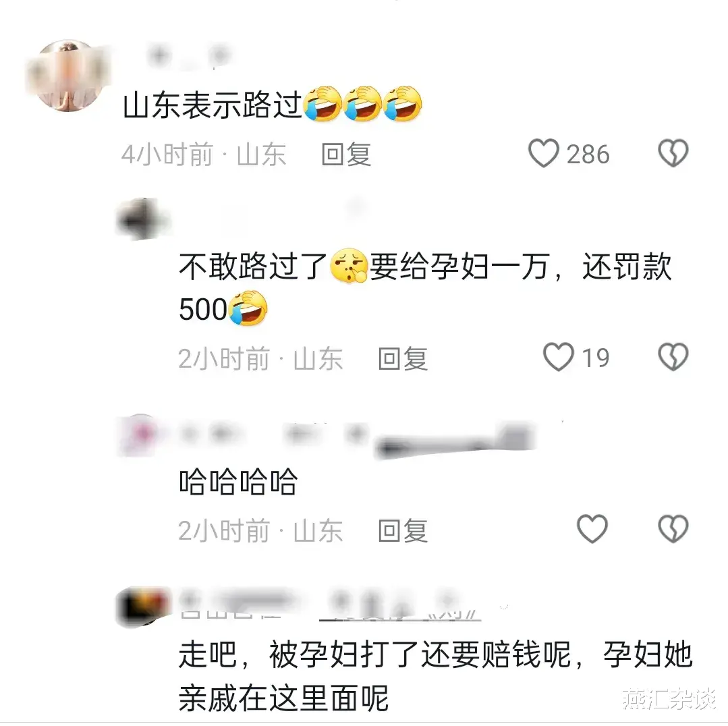Image resolution: width=728 pixels, height=726 pixels.
Task: Select the '哈哈哈哈' comment text
Action: (238, 482)
